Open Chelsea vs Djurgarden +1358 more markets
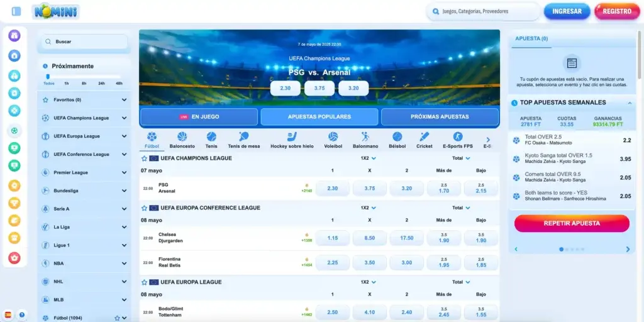This screenshot has width=644, height=322. coord(306,238)
